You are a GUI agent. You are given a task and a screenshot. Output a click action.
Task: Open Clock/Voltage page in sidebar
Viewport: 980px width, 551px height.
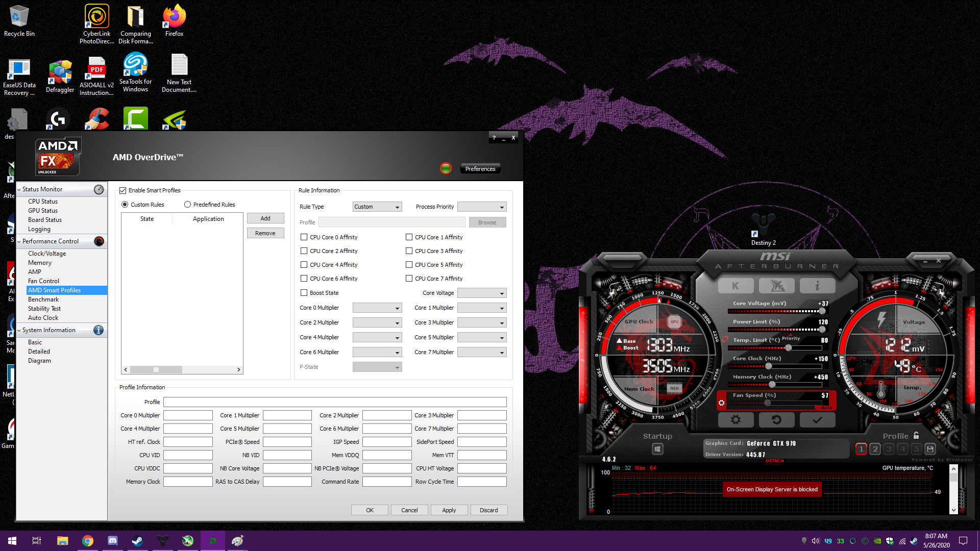47,254
